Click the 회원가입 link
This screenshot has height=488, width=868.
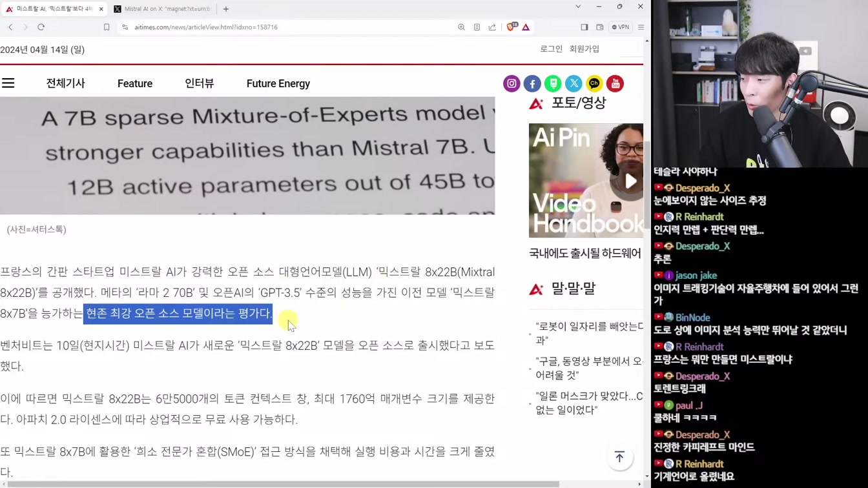click(584, 49)
